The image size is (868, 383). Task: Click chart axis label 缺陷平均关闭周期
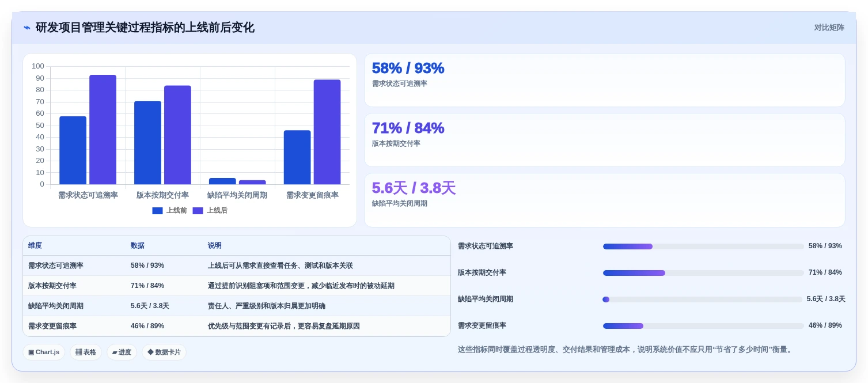click(237, 195)
